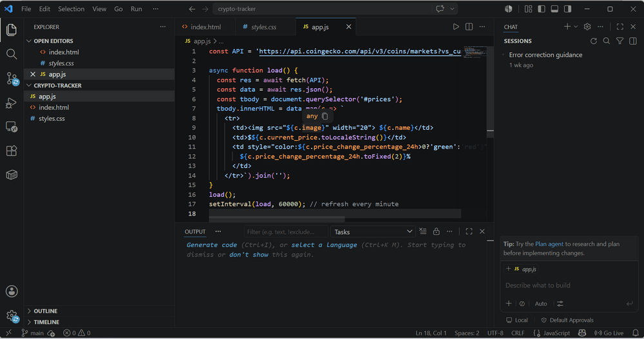
Task: Open the Local session target dropdown
Action: click(517, 320)
